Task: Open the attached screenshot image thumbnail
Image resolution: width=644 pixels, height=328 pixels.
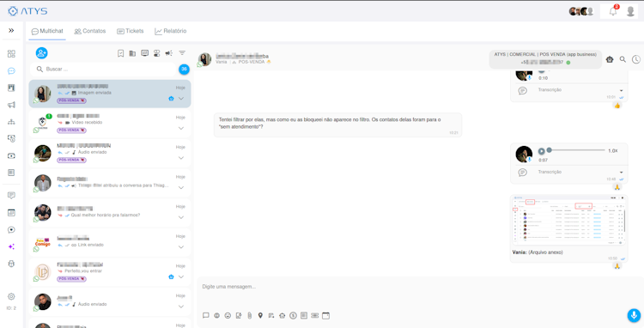Action: [x=568, y=221]
